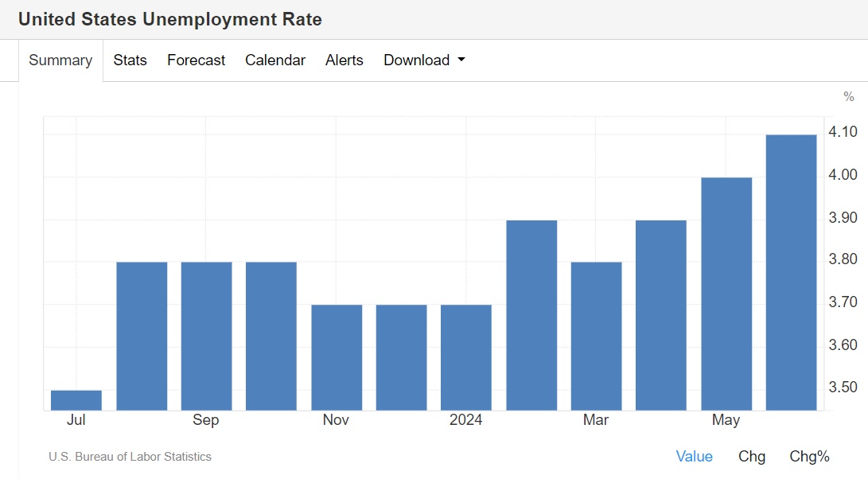Switch to the Stats tab

pos(130,60)
